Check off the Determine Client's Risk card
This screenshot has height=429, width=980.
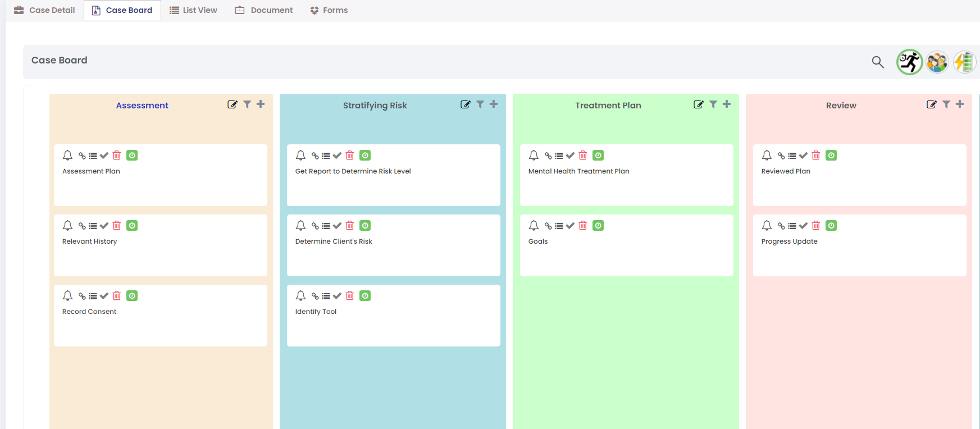337,226
